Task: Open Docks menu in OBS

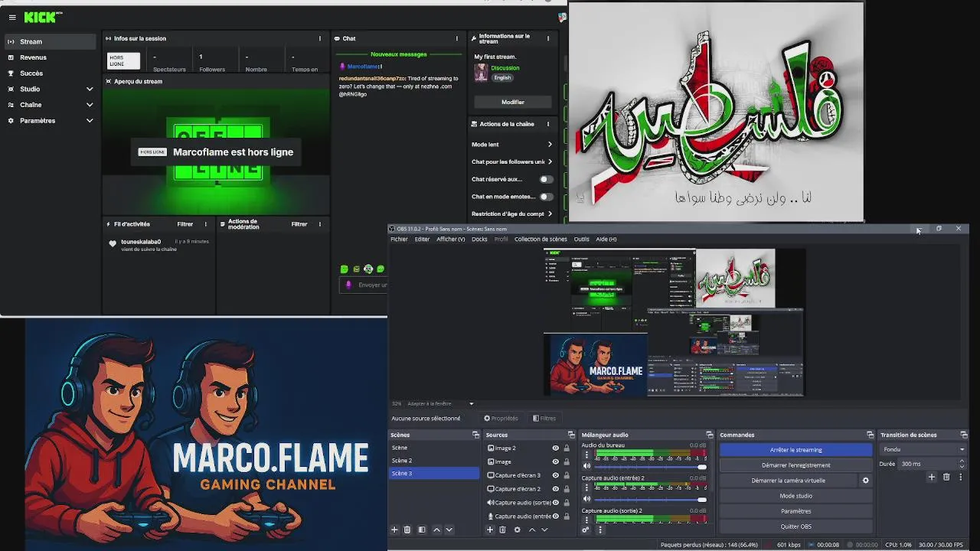Action: [479, 239]
